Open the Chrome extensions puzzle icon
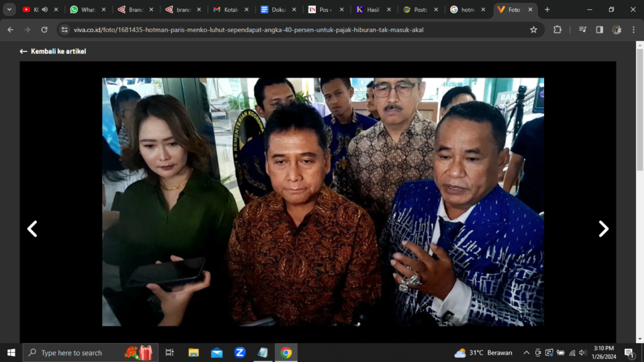 pyautogui.click(x=557, y=29)
